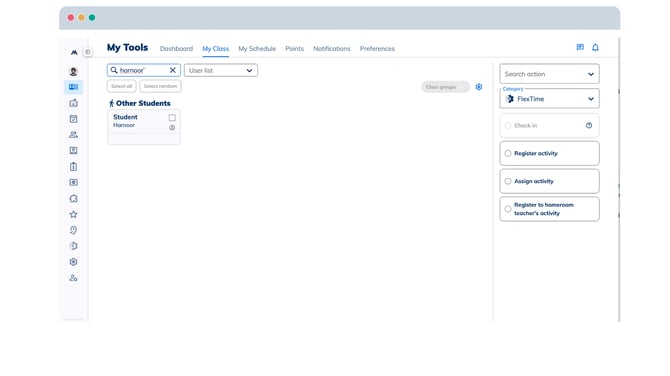
Task: Click inside the student search field
Action: [x=144, y=70]
